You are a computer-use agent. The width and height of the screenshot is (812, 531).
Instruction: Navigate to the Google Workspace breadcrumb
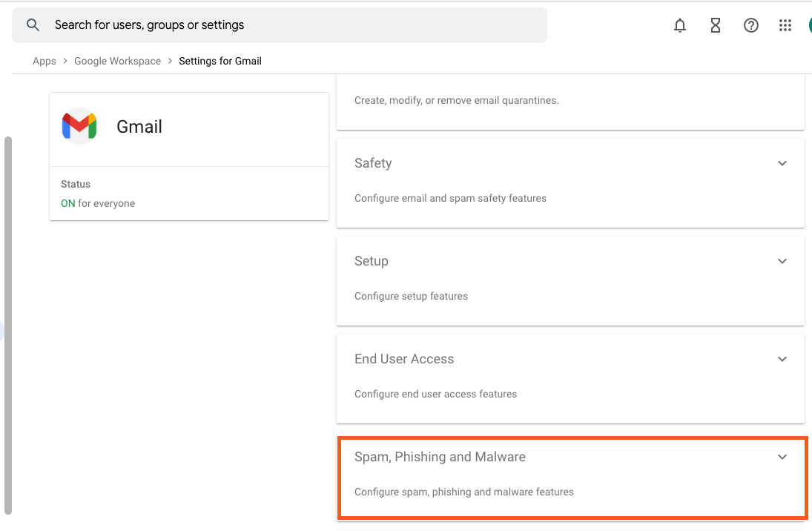(x=117, y=62)
